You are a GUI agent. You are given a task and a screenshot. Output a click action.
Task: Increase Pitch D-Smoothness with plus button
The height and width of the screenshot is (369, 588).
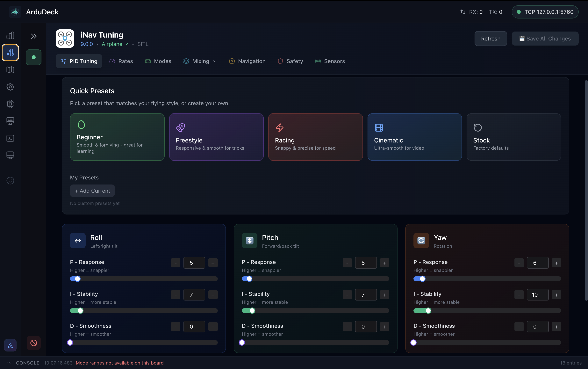coord(385,327)
